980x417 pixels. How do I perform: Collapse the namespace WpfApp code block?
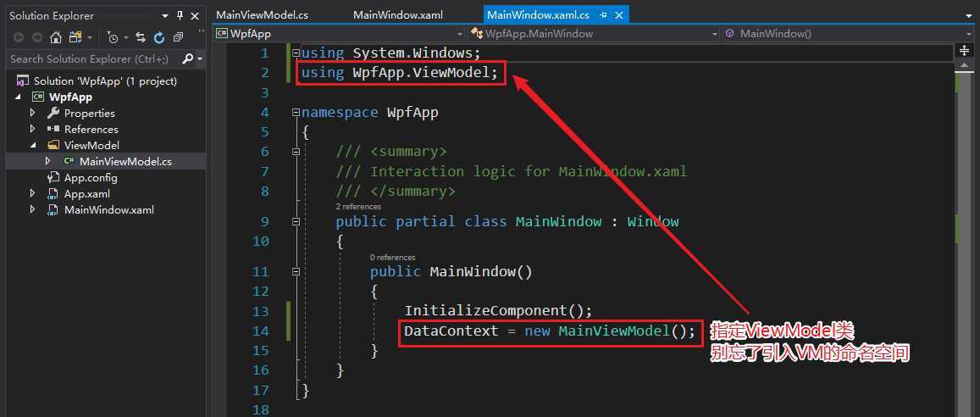point(296,113)
